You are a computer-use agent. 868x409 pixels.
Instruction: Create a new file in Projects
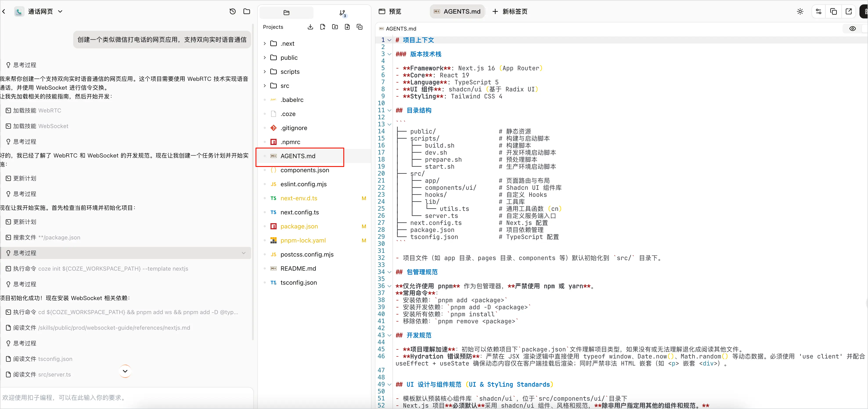click(322, 27)
